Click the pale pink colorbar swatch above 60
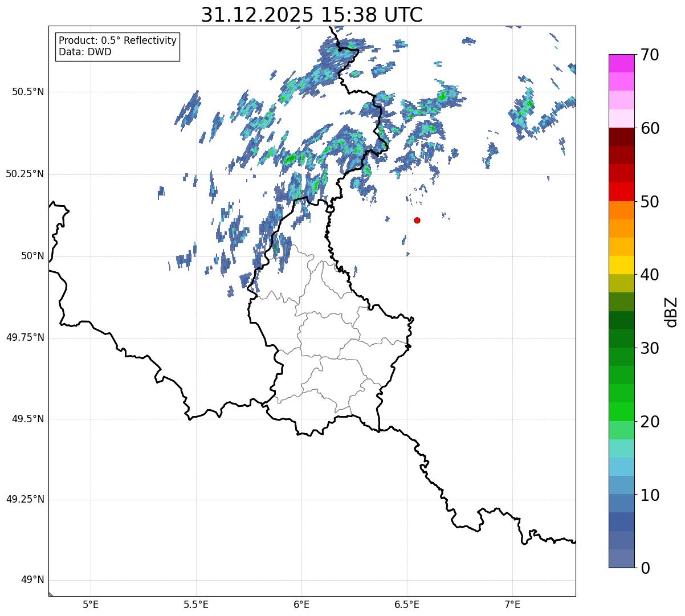The image size is (685, 616). click(x=622, y=119)
